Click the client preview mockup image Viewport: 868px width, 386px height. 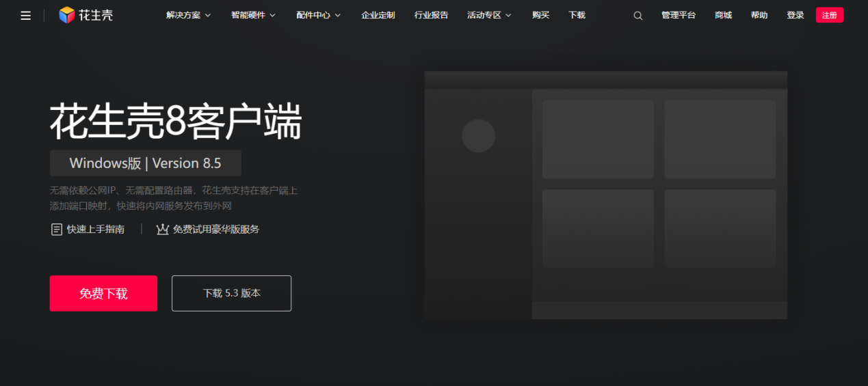(x=606, y=195)
